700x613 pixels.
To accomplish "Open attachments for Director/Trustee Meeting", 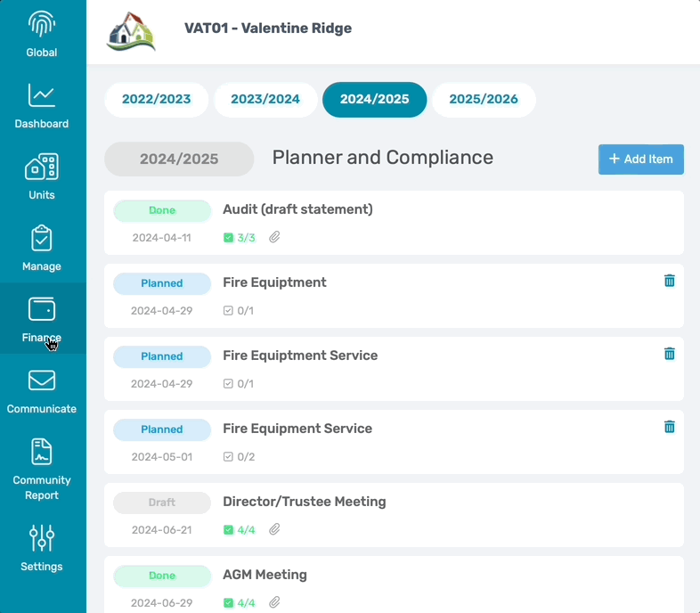I will [x=274, y=529].
